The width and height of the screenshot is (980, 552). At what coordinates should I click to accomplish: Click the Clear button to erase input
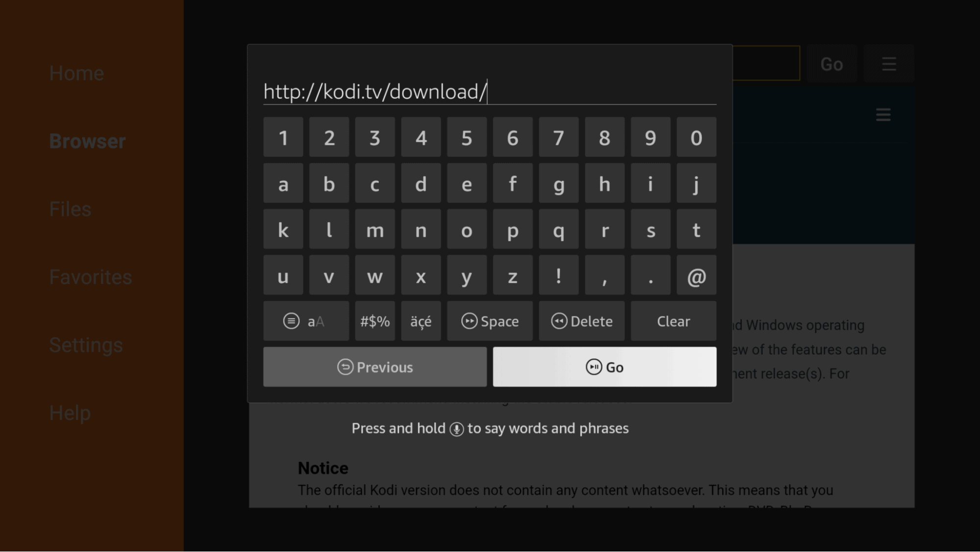(x=674, y=321)
